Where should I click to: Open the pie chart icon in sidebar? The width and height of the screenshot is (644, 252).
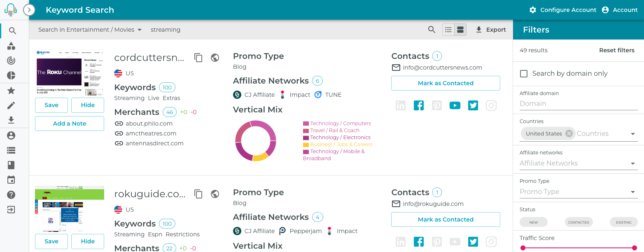12,75
